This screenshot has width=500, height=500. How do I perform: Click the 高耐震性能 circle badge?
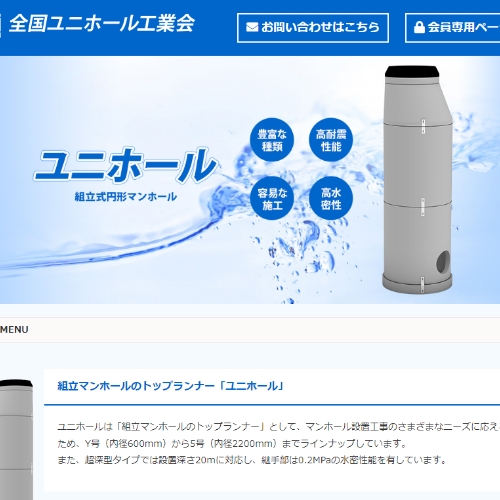pos(331,140)
